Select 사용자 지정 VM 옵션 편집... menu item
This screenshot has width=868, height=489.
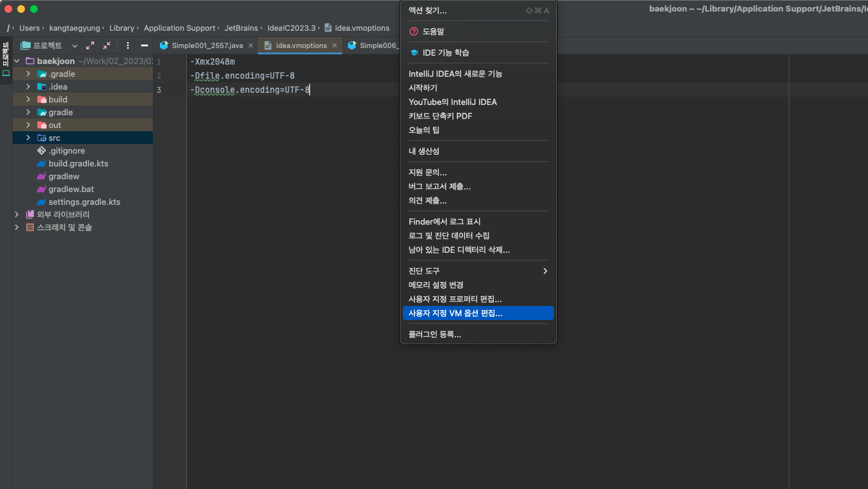(x=478, y=313)
